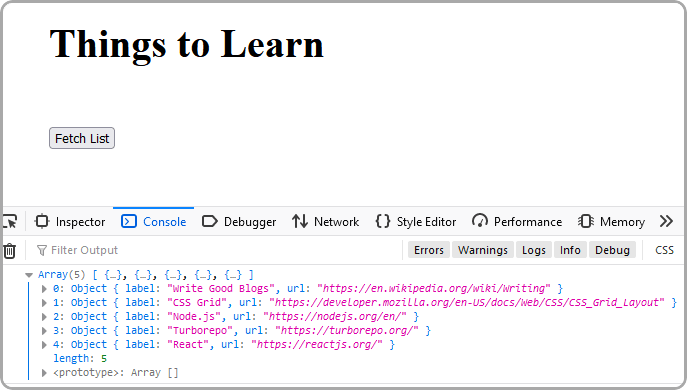Viewport: 687px width, 390px height.
Task: Click the developer.mozilla.org CSS Grid url
Action: coord(467,302)
